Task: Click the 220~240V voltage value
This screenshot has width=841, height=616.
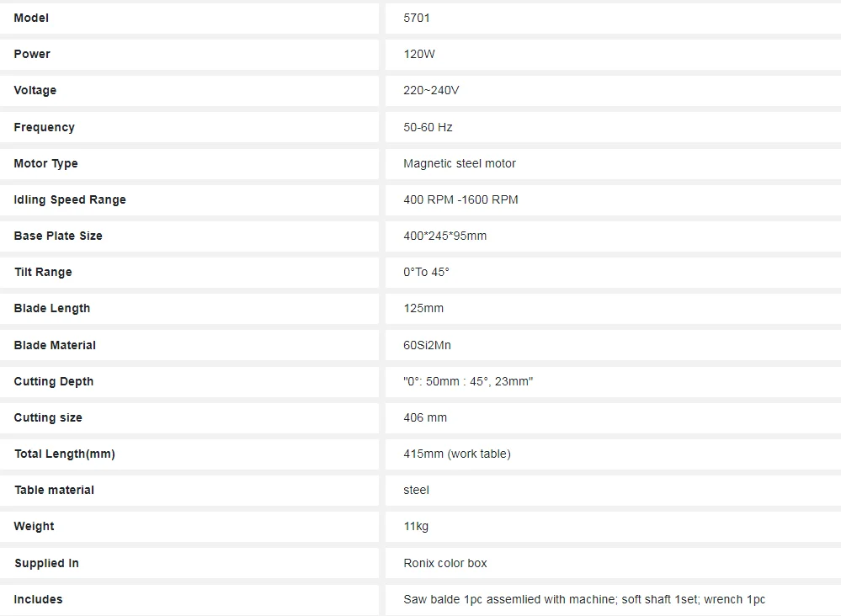Action: (x=431, y=90)
